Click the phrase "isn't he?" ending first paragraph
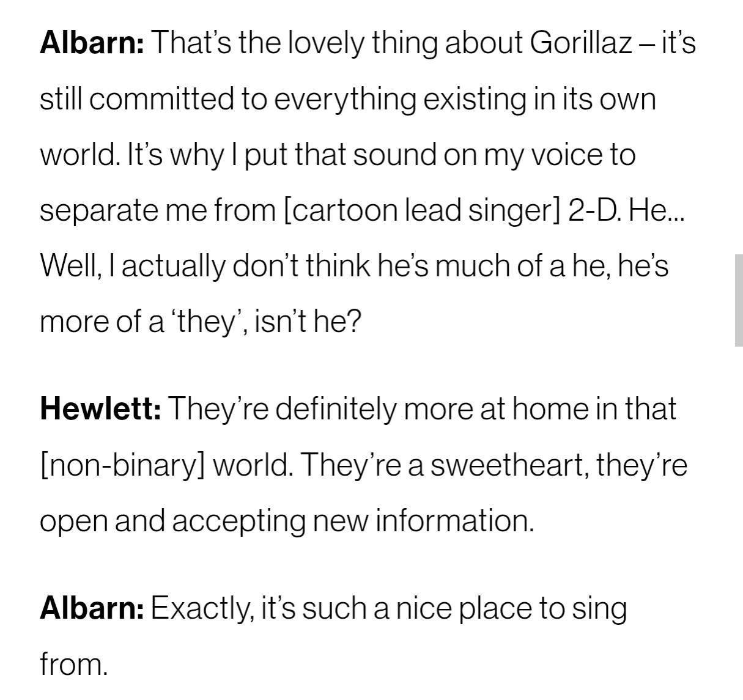 tap(307, 322)
